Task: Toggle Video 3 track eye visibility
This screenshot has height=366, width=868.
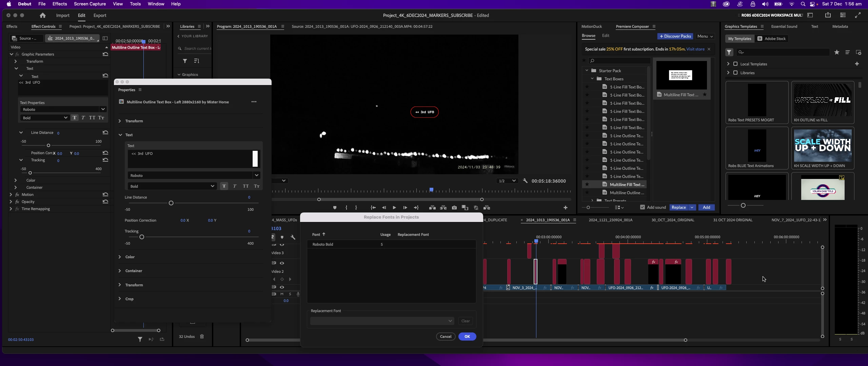Action: point(282,245)
